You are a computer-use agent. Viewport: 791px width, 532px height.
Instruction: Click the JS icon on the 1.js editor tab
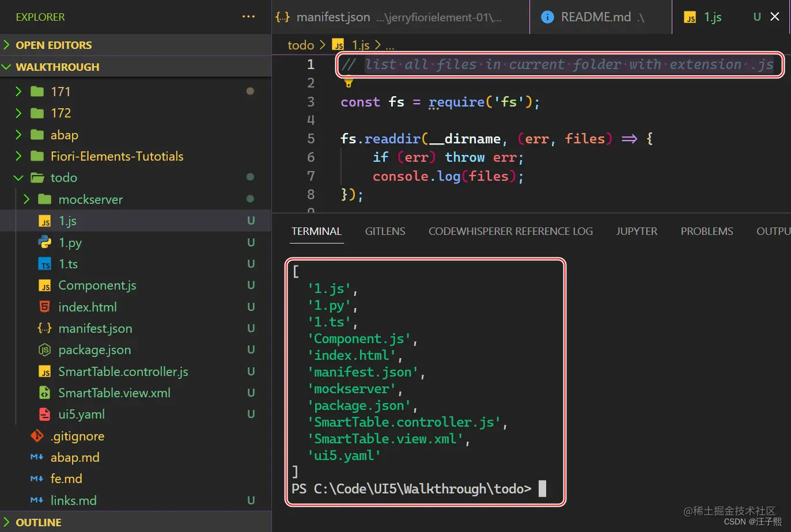(690, 18)
